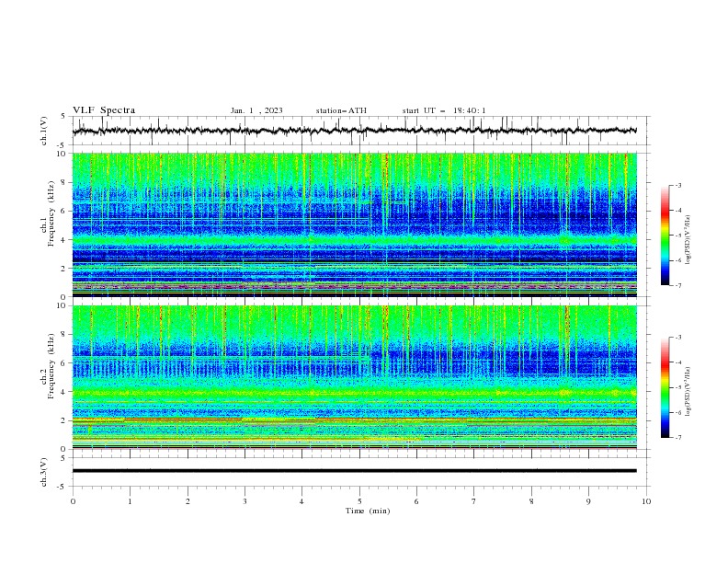The image size is (728, 563).
Task: Click the ch.1 spectrogram color scale bar
Action: click(x=665, y=236)
